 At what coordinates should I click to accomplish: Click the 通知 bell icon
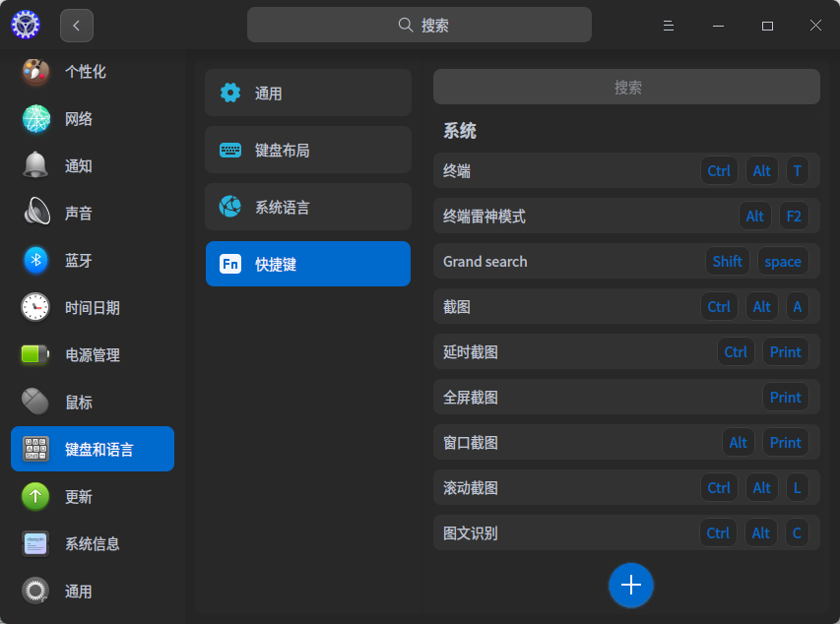[35, 165]
